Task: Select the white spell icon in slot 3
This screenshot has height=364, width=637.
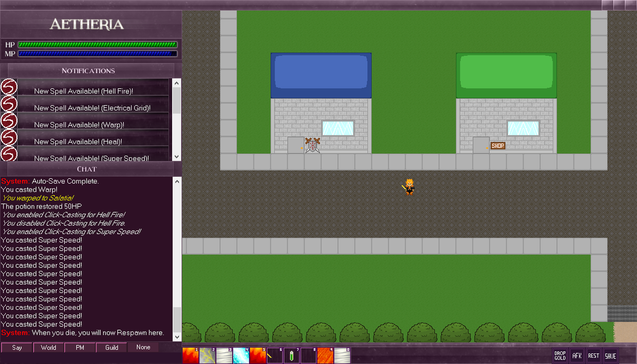Action: [224, 356]
